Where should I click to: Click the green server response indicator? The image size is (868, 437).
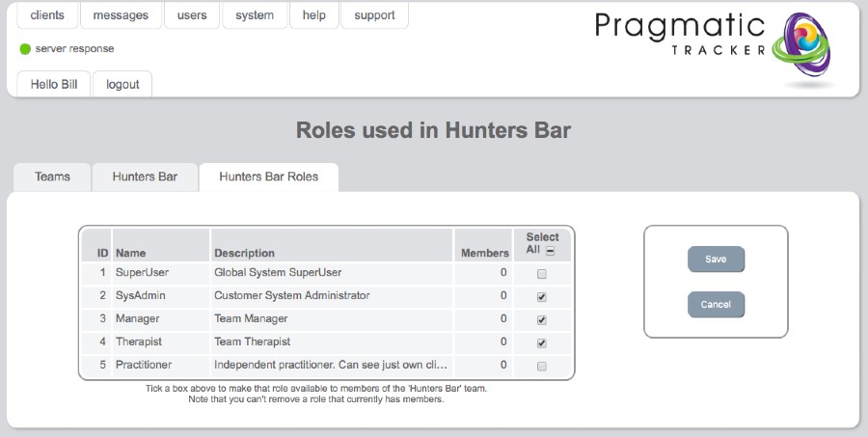click(25, 49)
